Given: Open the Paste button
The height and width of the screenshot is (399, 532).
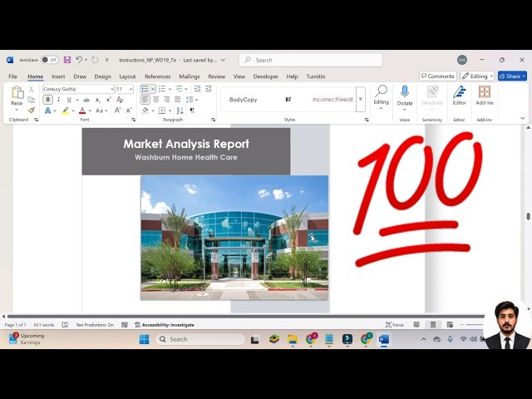Looking at the screenshot, I should point(17,96).
